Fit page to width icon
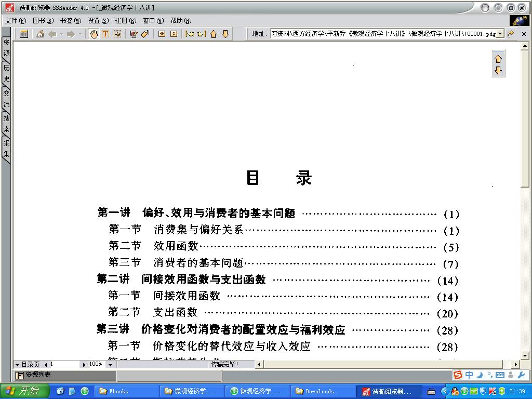This screenshot has height=399, width=532. [x=162, y=34]
